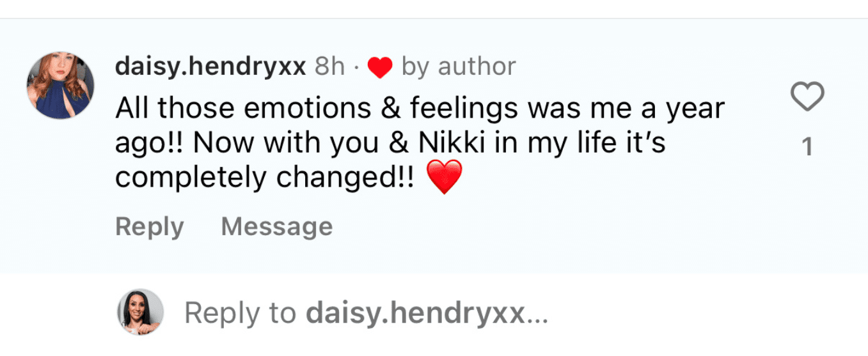Click the red heart emoji ending the comment
The width and height of the screenshot is (868, 356).
[443, 178]
